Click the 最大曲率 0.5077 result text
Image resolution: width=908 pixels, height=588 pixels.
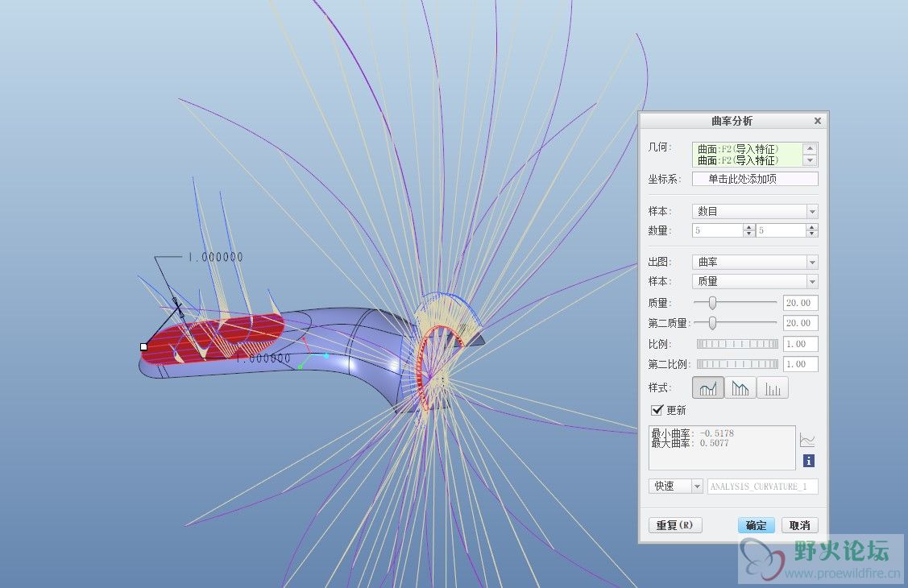690,443
